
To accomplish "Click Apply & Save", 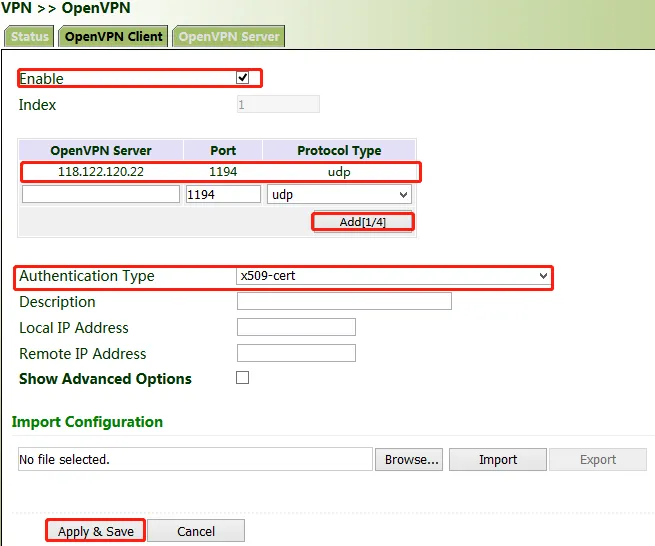I will tap(96, 531).
